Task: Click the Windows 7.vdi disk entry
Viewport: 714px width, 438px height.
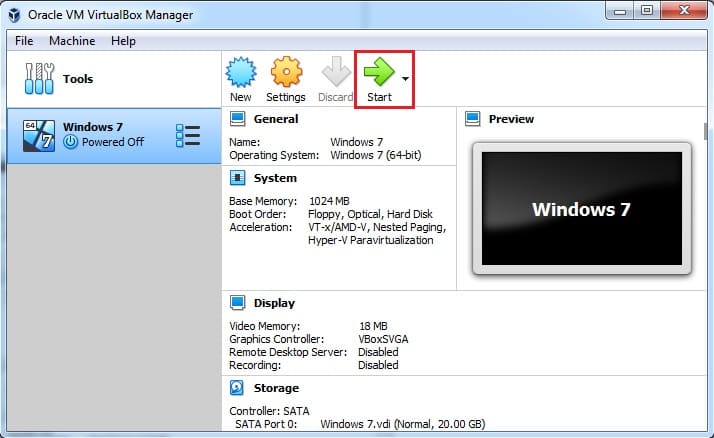Action: 403,424
